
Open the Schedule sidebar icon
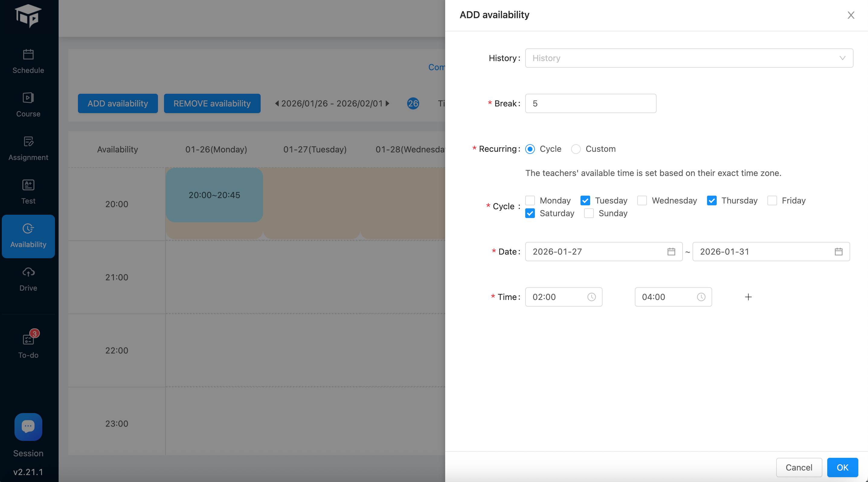pyautogui.click(x=28, y=55)
